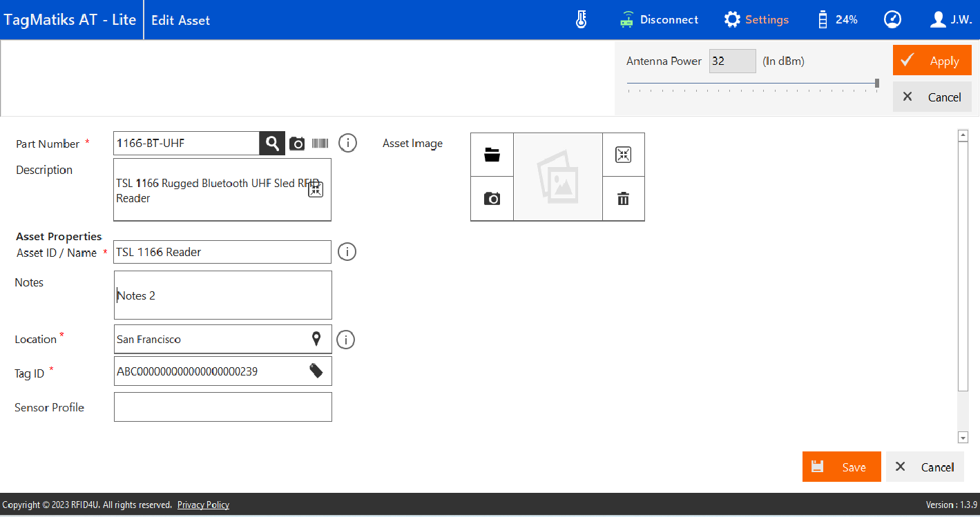Open the folder icon to browse asset image
980x517 pixels.
click(492, 155)
